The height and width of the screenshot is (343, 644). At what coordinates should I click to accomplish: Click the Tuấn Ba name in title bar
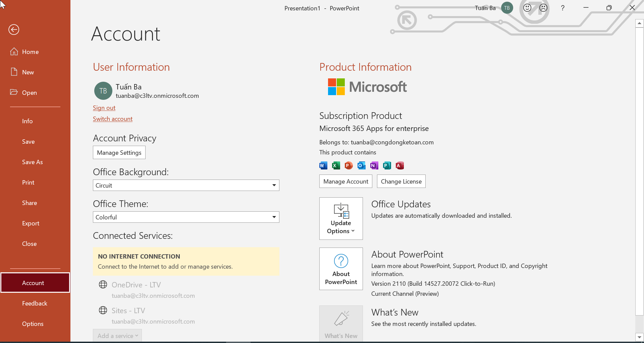pyautogui.click(x=485, y=8)
